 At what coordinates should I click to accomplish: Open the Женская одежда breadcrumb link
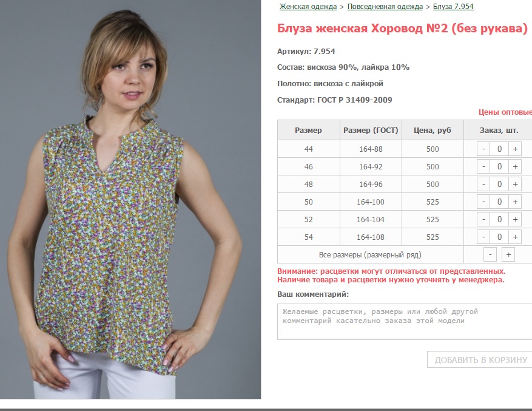tap(308, 7)
